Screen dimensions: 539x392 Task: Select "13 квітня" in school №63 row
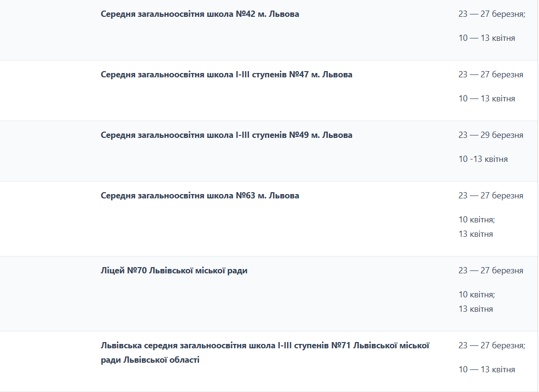(x=476, y=234)
